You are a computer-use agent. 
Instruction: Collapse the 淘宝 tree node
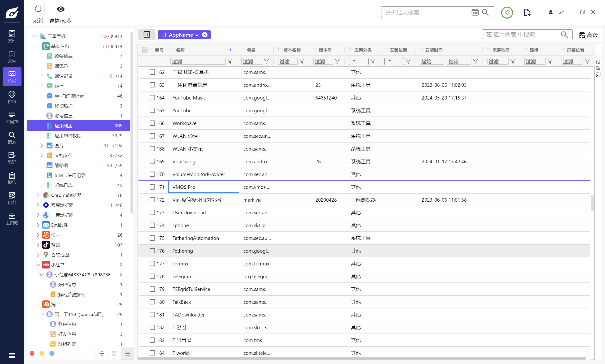coord(38,304)
